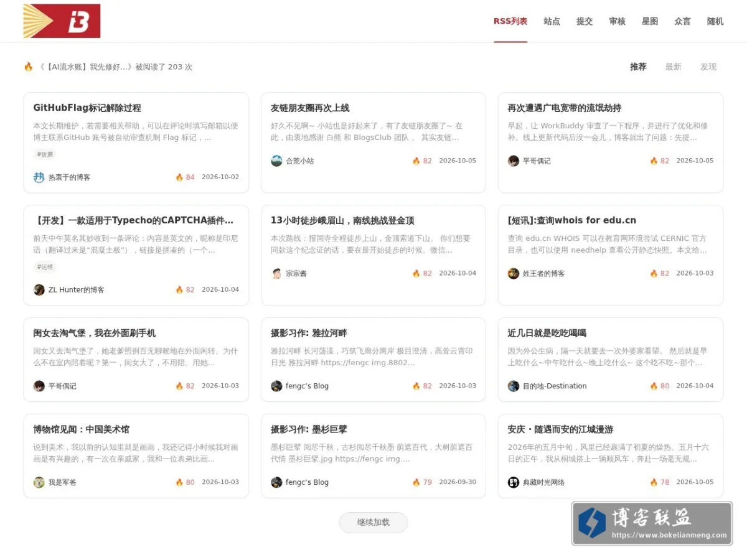
Task: Click the red site logo
Action: point(62,21)
